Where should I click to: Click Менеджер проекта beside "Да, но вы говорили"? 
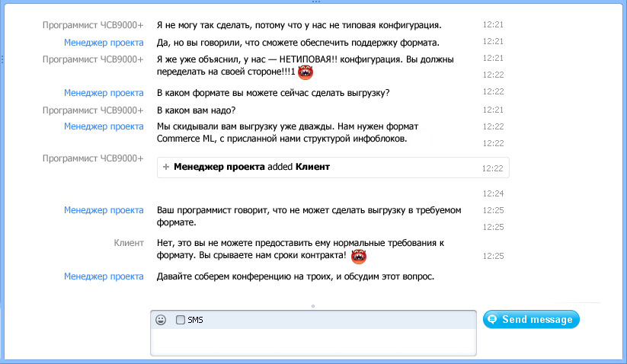coord(104,42)
